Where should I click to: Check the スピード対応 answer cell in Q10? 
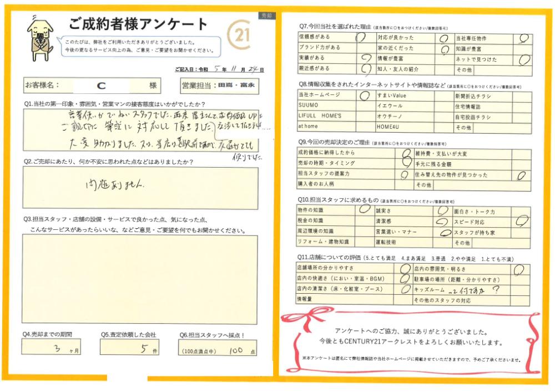pyautogui.click(x=519, y=222)
